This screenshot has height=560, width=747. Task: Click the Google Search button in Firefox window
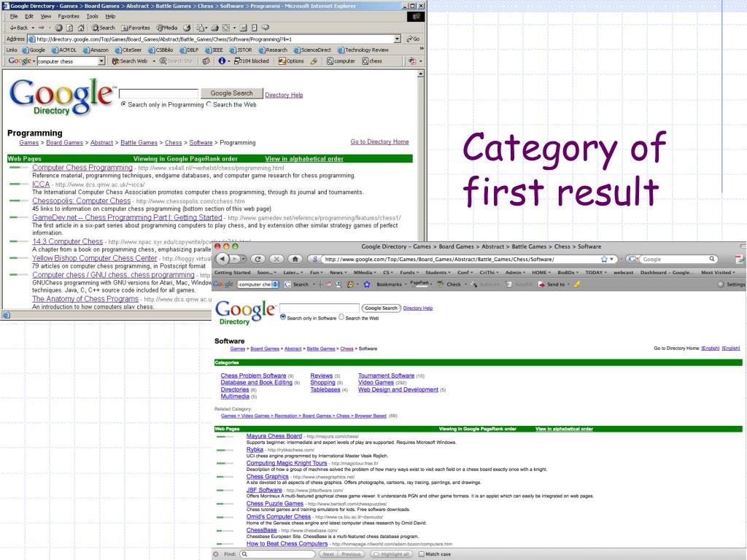point(381,308)
